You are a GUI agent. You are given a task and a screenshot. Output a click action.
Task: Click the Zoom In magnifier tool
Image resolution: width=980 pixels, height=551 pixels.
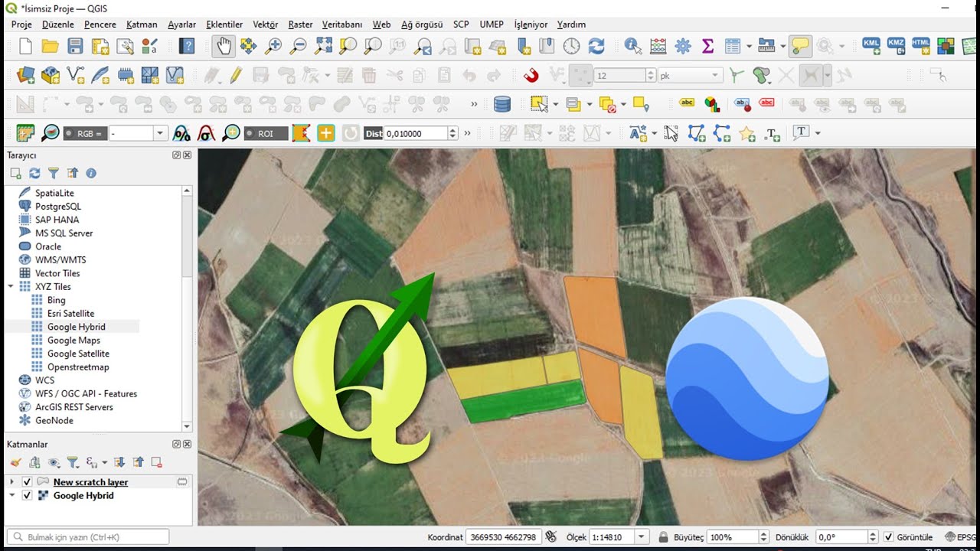tap(273, 47)
